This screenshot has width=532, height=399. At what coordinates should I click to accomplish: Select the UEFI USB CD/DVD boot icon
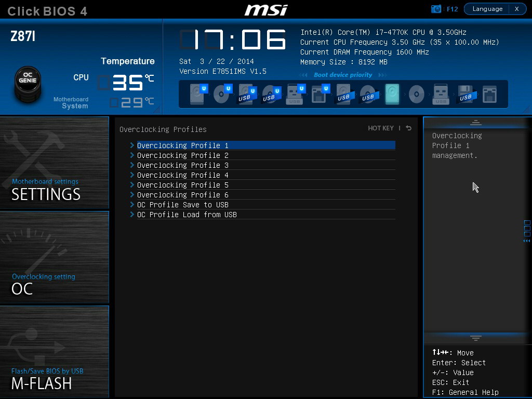pyautogui.click(x=271, y=94)
